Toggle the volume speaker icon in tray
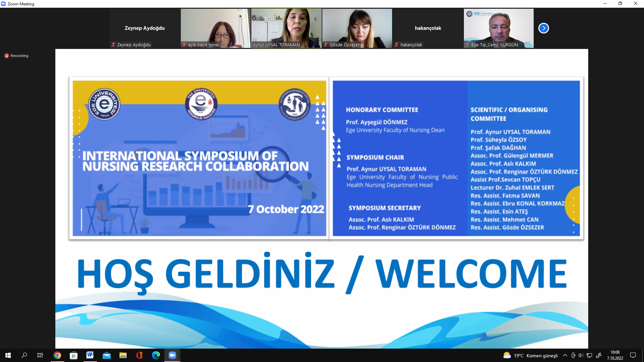The width and height of the screenshot is (644, 362). coord(581,355)
